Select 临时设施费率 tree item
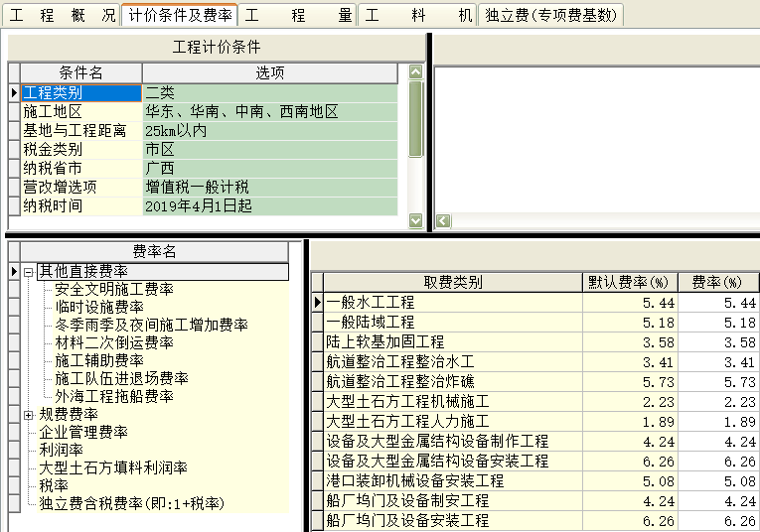 click(98, 308)
